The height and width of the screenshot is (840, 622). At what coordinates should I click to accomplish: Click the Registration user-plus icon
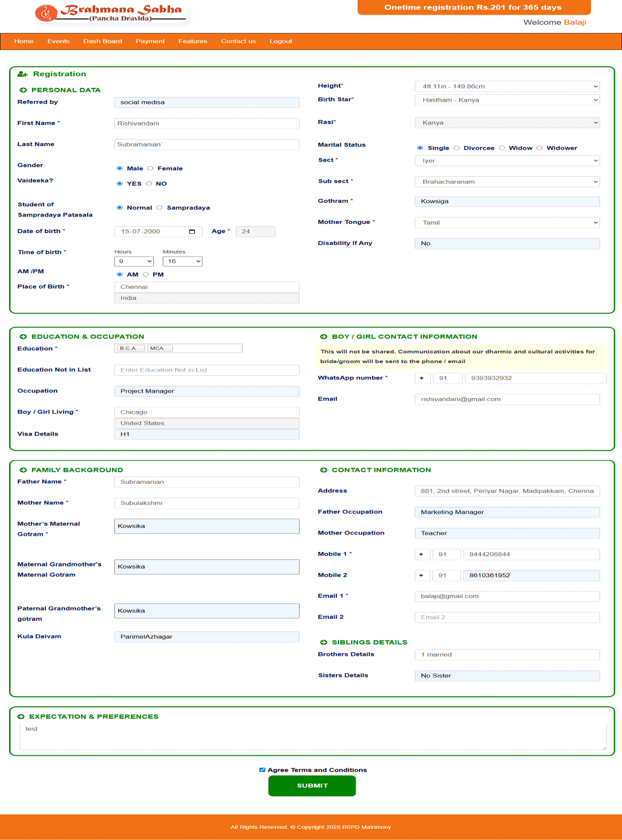[x=22, y=74]
